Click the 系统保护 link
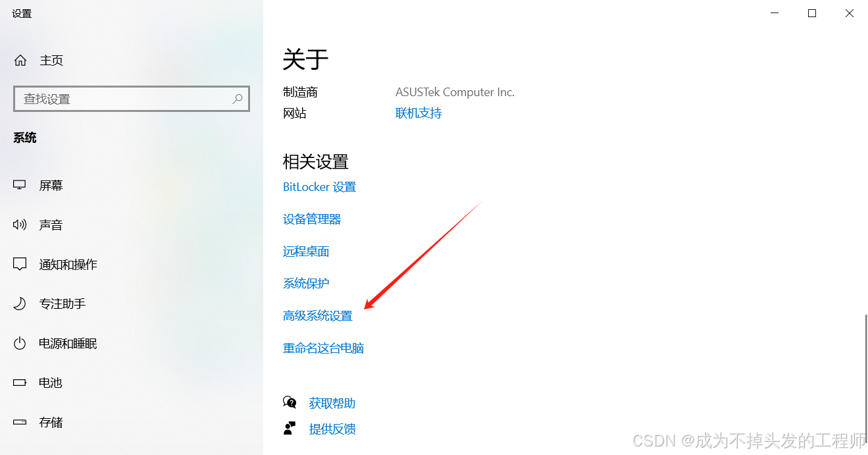Viewport: 868px width, 455px height. [x=306, y=284]
